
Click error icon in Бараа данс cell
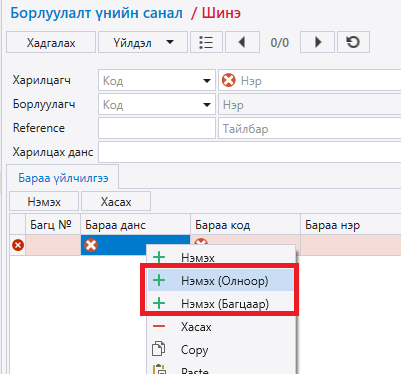(91, 245)
